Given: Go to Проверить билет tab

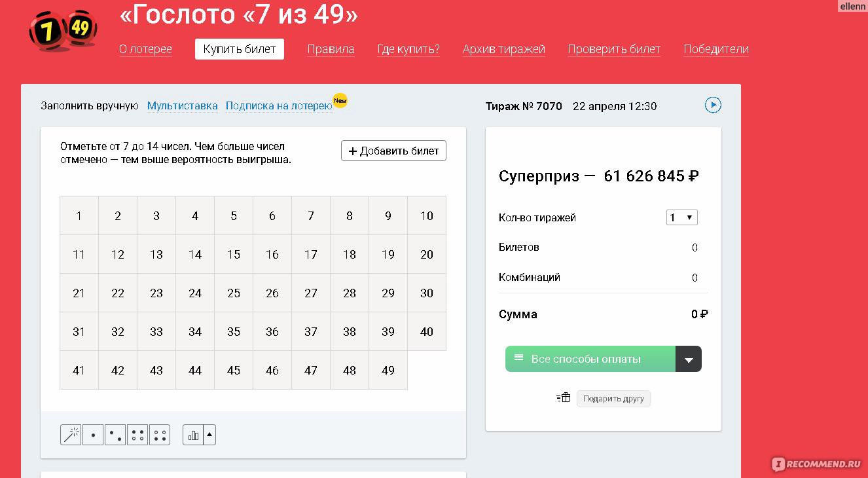Looking at the screenshot, I should click(x=614, y=49).
